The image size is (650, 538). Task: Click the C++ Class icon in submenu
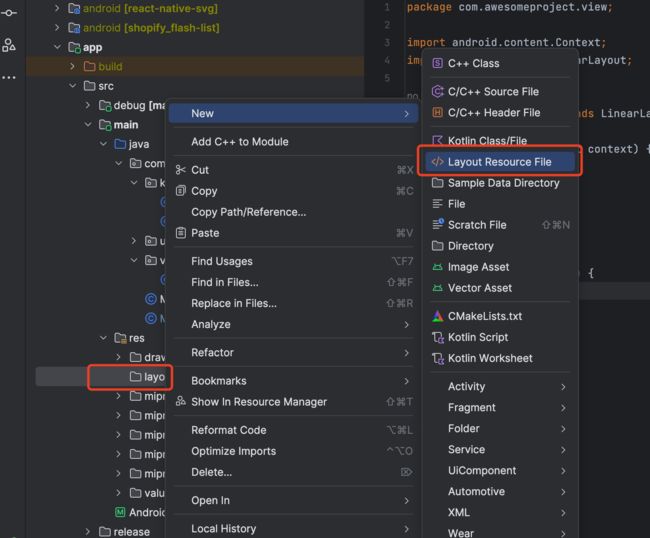(x=438, y=63)
